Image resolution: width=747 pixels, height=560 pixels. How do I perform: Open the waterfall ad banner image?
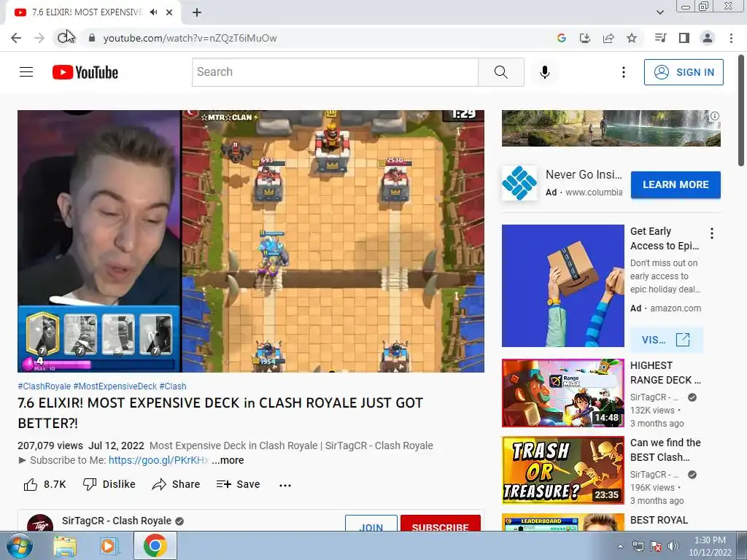[611, 128]
